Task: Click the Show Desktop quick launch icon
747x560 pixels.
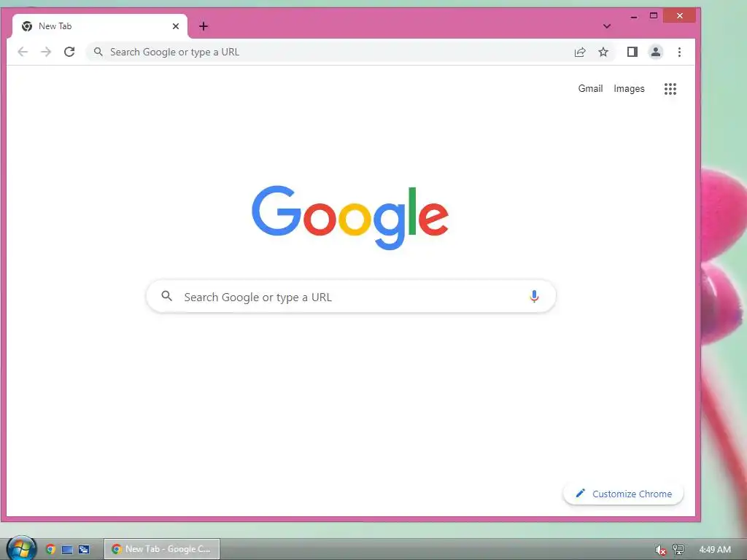Action: tap(67, 550)
